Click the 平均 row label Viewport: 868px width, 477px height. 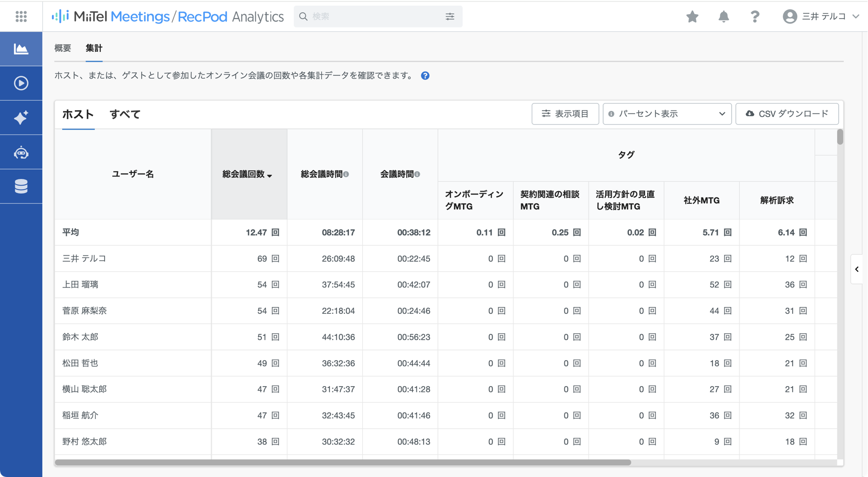71,233
